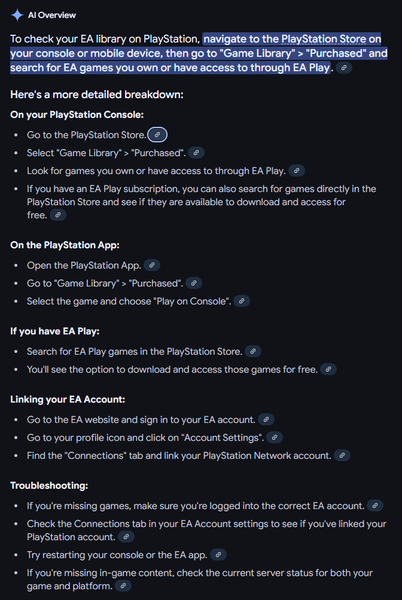Click link icon after 'choose "Play on Console".'
This screenshot has height=600, width=402.
pyautogui.click(x=242, y=301)
